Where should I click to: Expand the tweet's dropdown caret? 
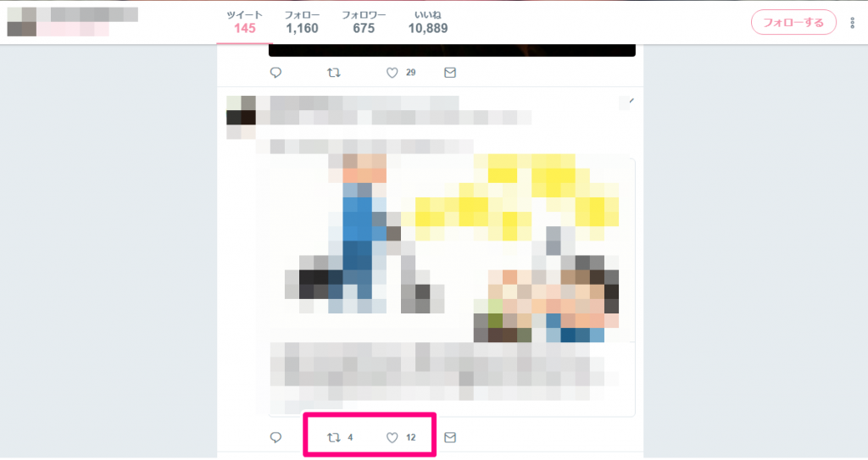631,102
